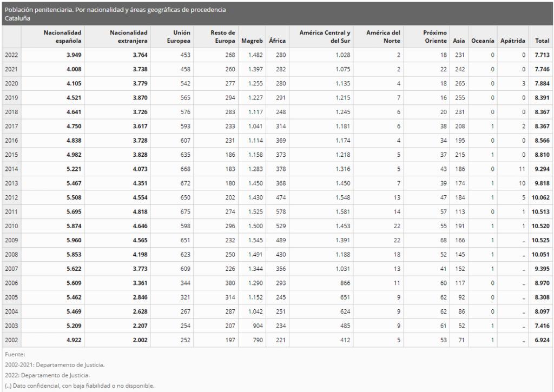Screen dimensions: 554x392
Task: Click the América Central y del Sur header
Action: tap(325, 37)
